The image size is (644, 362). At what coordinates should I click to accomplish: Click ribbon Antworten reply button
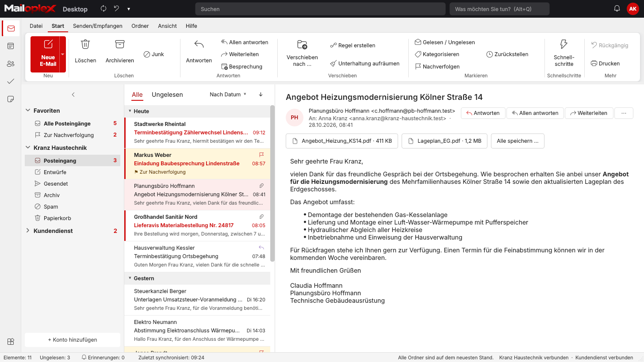(x=199, y=51)
